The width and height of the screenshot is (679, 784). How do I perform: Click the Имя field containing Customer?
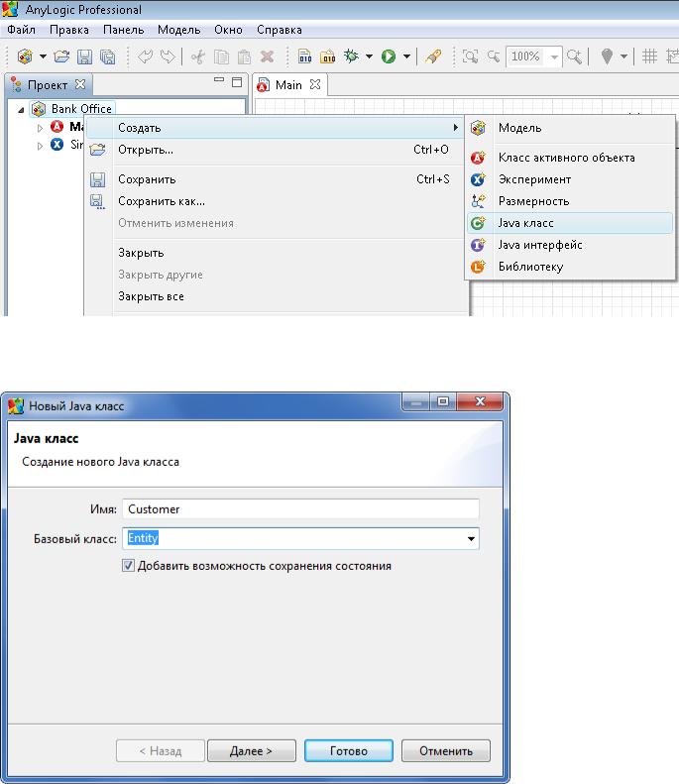tap(300, 509)
